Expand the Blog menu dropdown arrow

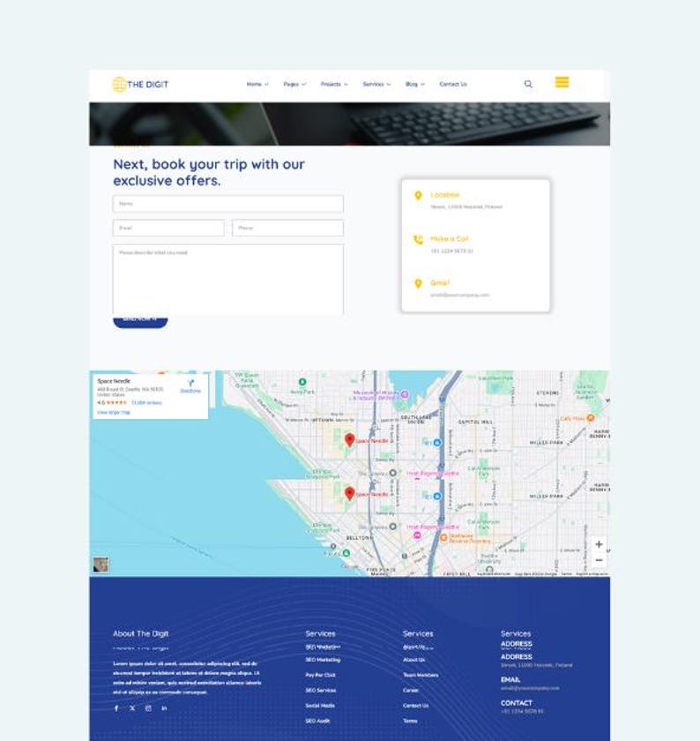[x=423, y=85]
